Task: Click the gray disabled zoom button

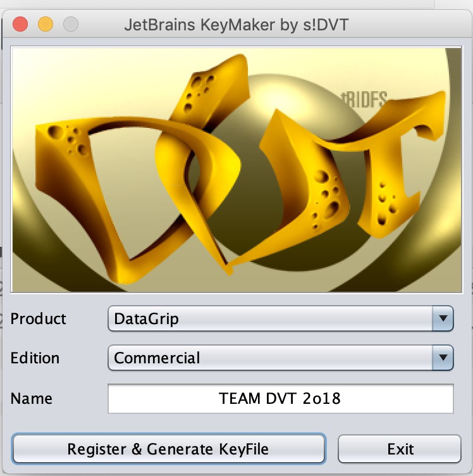Action: coord(71,25)
